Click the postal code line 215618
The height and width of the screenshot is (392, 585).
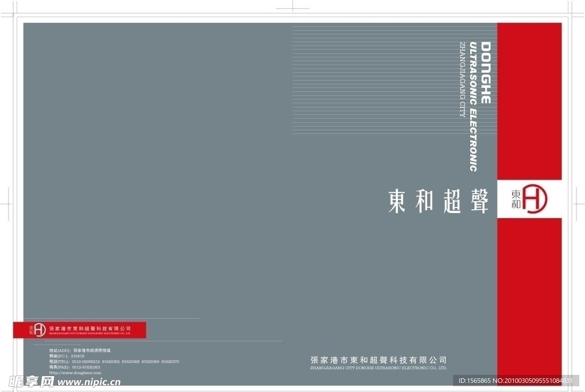(66, 356)
